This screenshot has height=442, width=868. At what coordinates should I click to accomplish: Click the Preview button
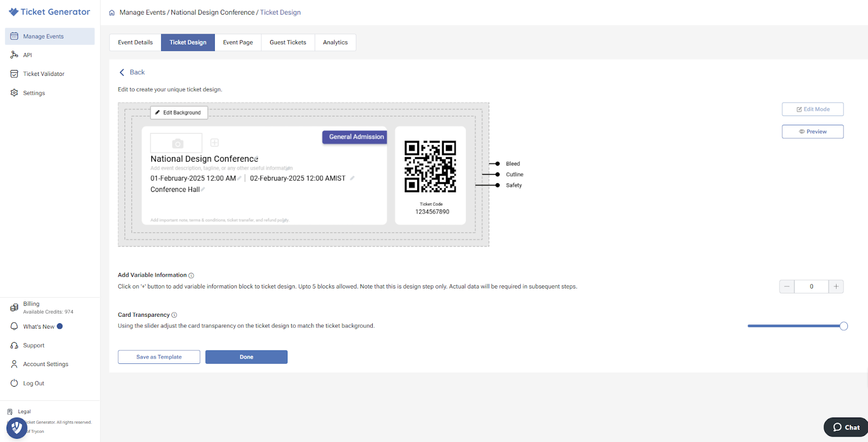[813, 132]
